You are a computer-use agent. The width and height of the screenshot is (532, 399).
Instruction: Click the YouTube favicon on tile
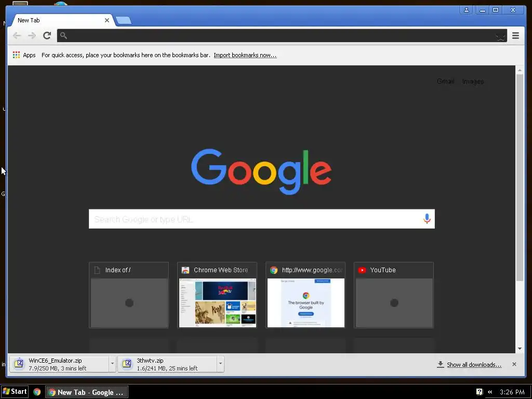(362, 270)
